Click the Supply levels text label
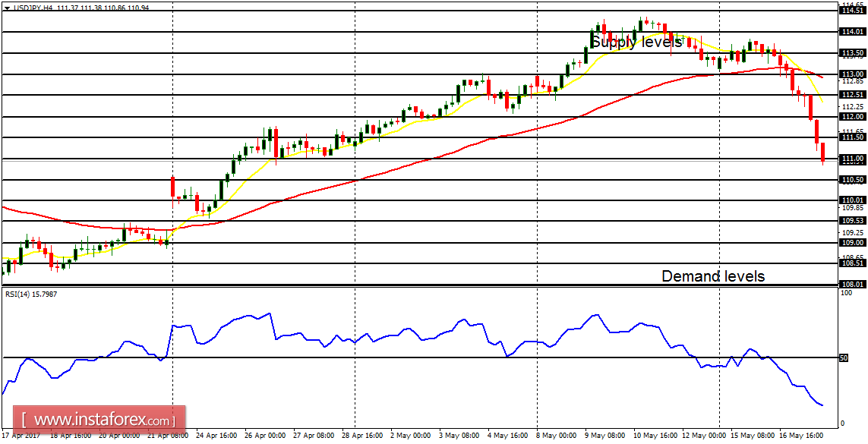 [x=634, y=43]
